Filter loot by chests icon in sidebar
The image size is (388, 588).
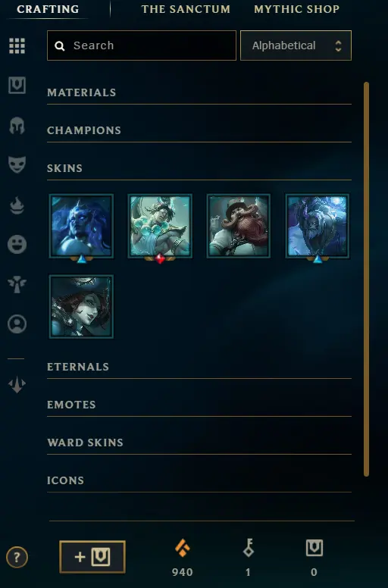coord(17,85)
